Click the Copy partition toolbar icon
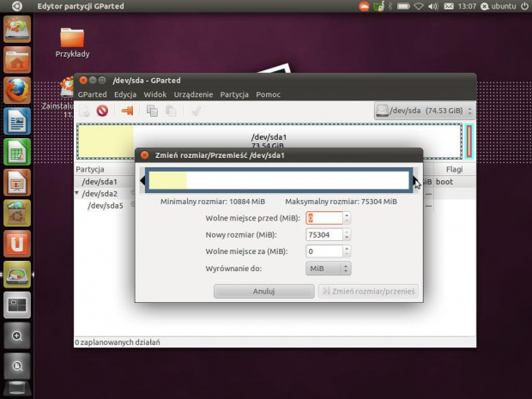532x399 pixels. [x=152, y=111]
